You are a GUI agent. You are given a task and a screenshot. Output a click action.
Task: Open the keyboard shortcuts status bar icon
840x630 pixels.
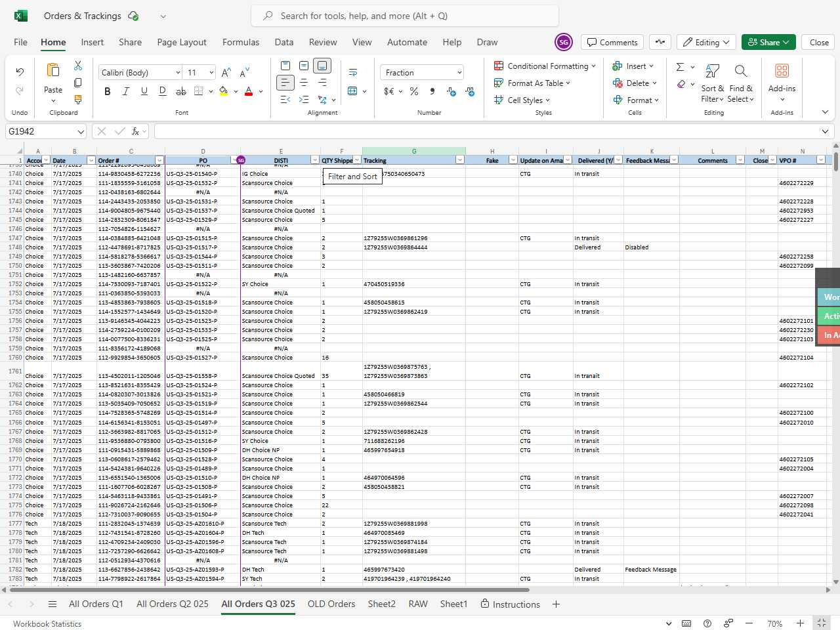686,623
